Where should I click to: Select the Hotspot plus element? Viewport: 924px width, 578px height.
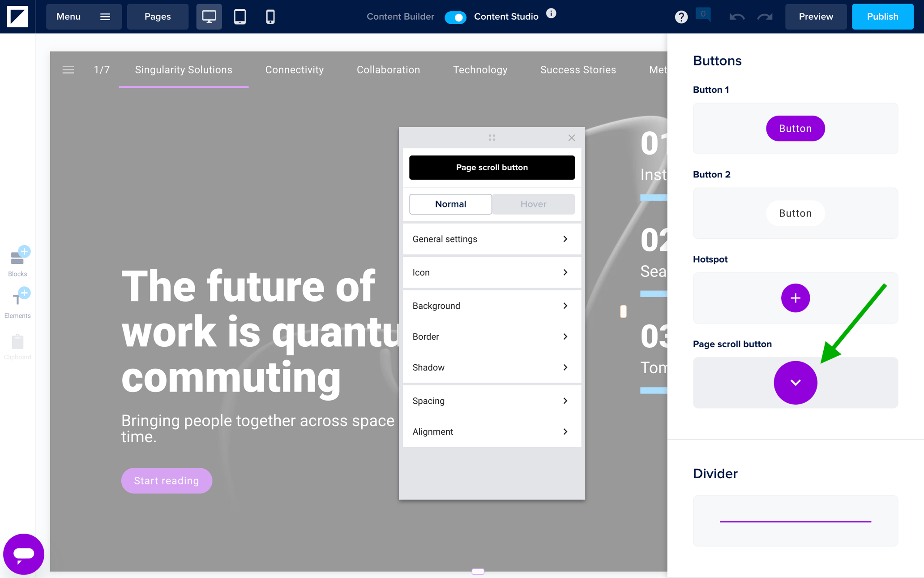coord(795,298)
